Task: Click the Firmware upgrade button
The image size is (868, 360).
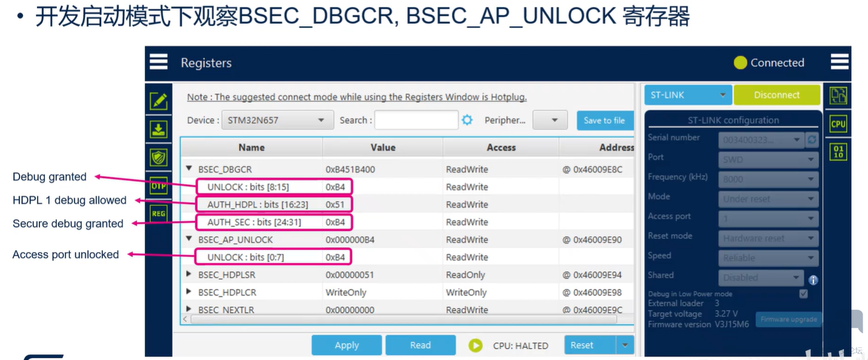Action: tap(789, 319)
